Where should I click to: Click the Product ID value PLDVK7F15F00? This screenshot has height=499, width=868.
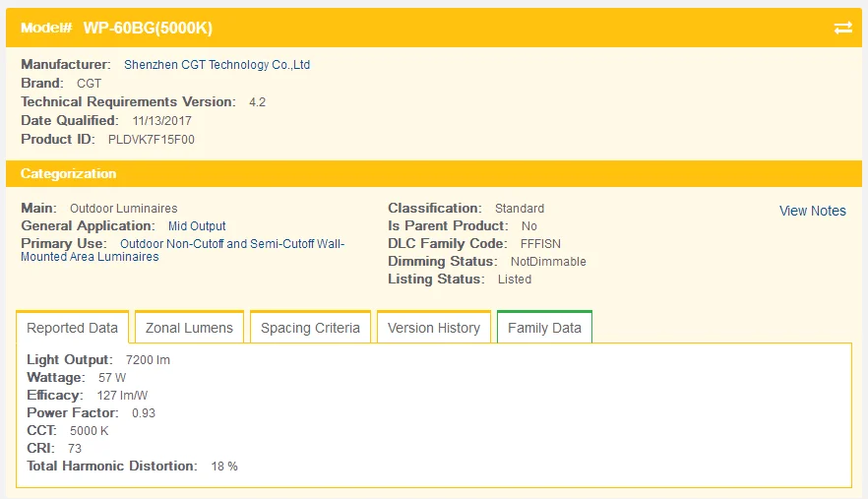point(151,140)
